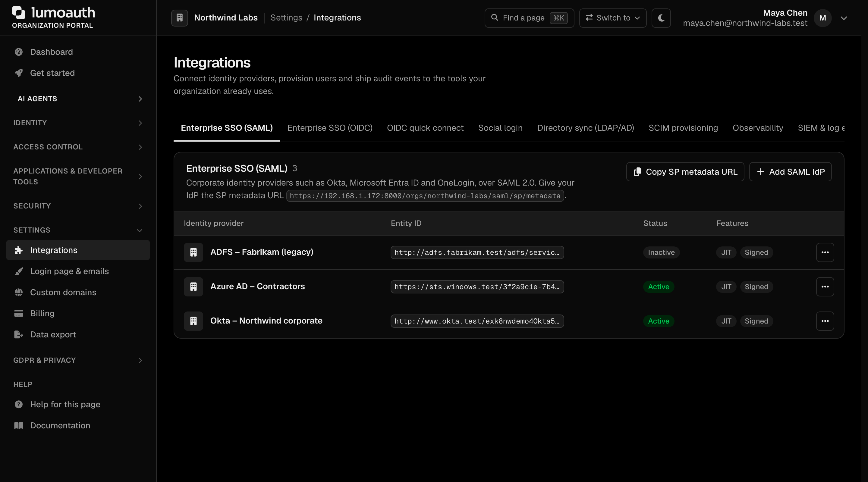Viewport: 868px width, 482px height.
Task: Click the Documentation book icon
Action: (x=18, y=425)
